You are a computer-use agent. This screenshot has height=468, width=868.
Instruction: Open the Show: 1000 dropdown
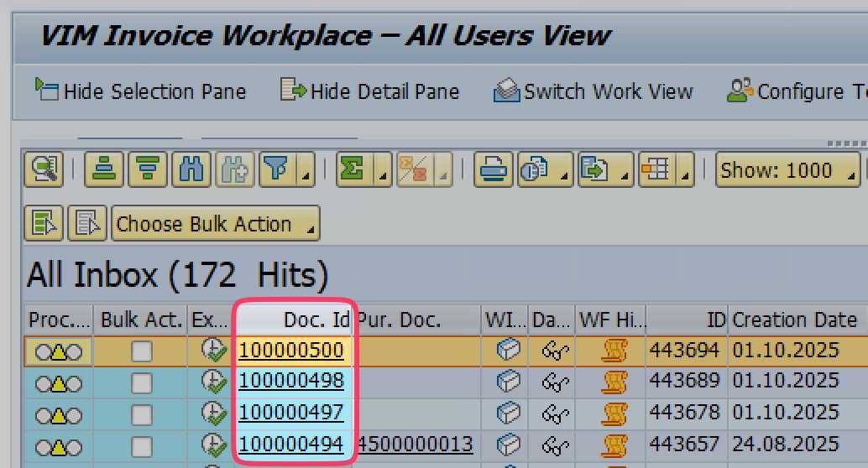pyautogui.click(x=788, y=170)
